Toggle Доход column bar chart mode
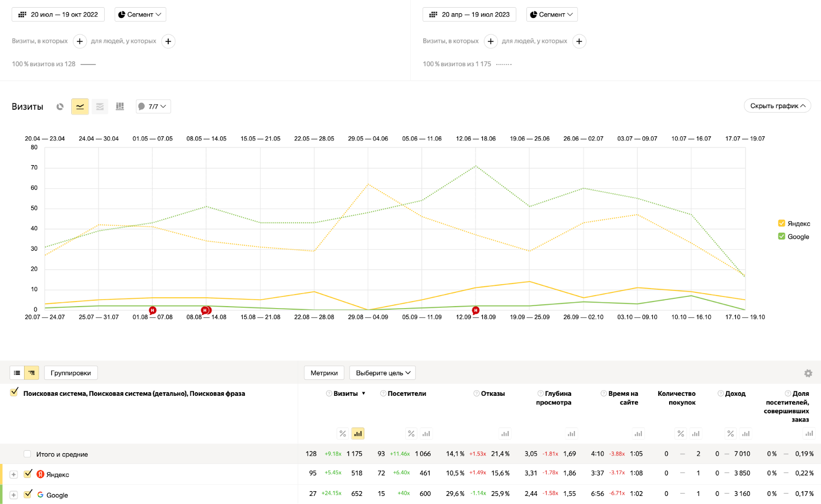This screenshot has width=821, height=504. pos(746,434)
